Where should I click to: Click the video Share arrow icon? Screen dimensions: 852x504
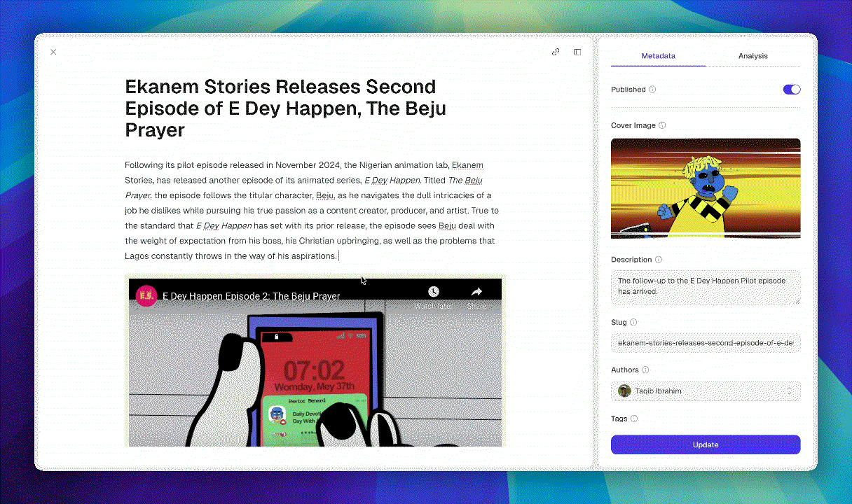[x=476, y=291]
